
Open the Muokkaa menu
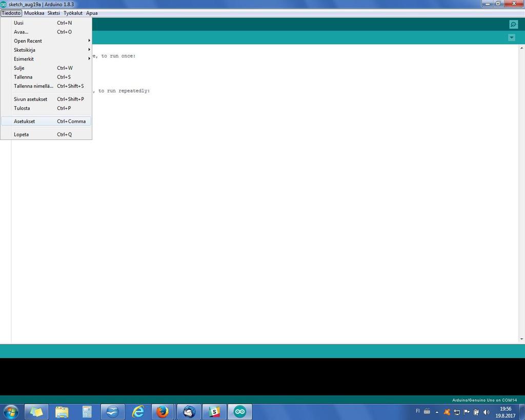point(34,13)
